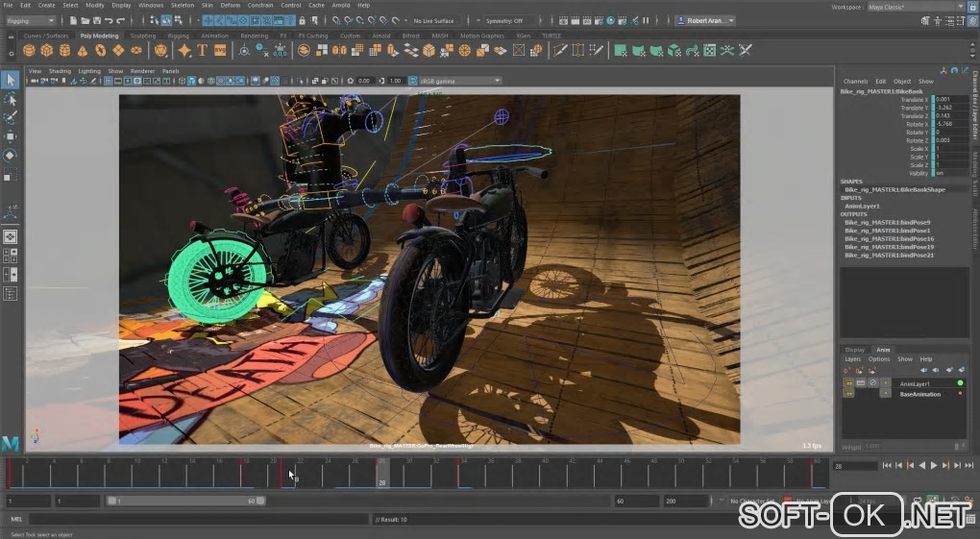Viewport: 980px width, 539px height.
Task: Click the Type text tool on the shelf
Action: (203, 50)
